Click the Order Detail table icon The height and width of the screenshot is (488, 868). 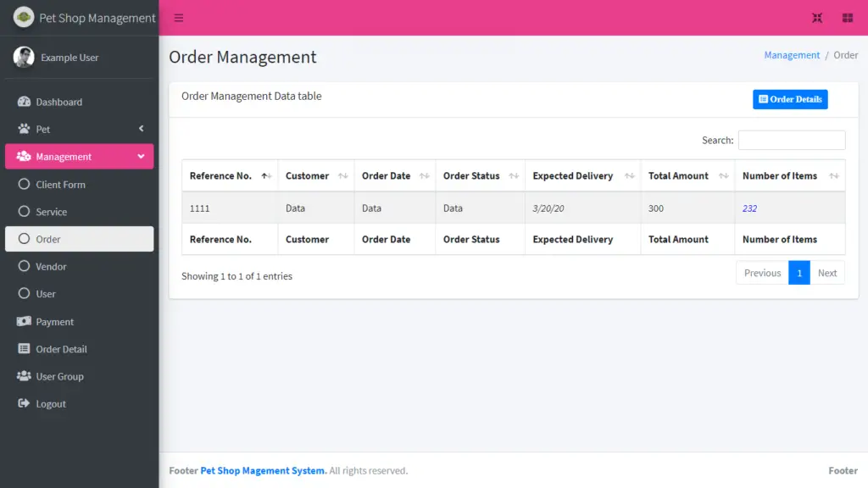coord(24,349)
